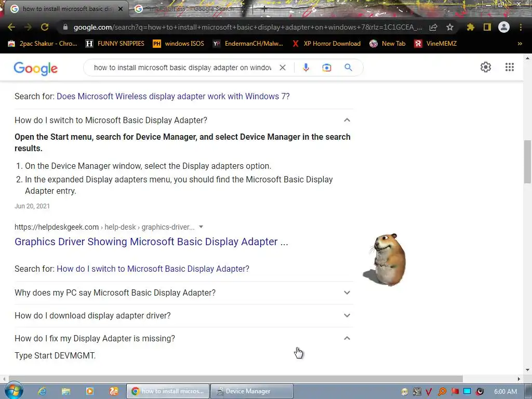Image resolution: width=532 pixels, height=399 pixels.
Task: Open the Chrome profile avatar menu
Action: [x=504, y=27]
